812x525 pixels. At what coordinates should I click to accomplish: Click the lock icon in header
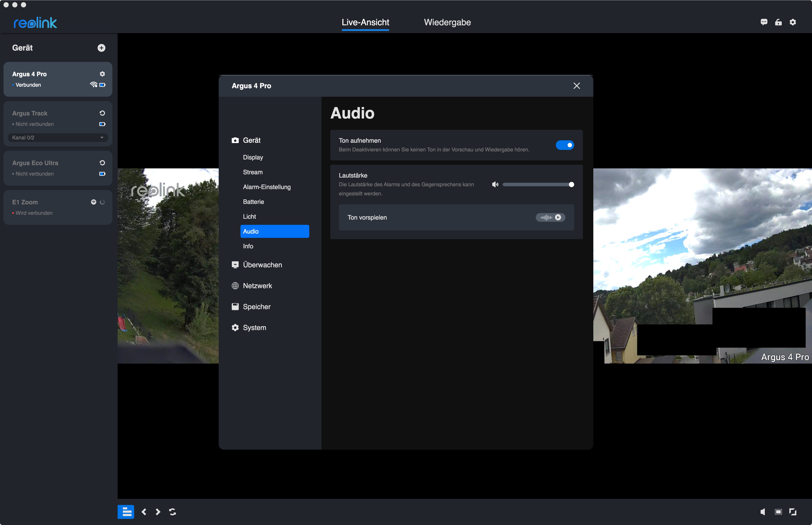tap(778, 22)
